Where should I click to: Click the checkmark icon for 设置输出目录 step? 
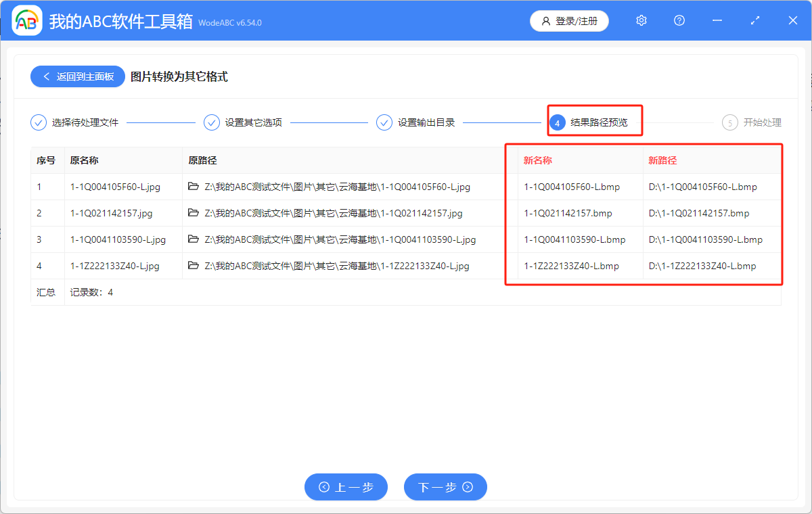(384, 122)
